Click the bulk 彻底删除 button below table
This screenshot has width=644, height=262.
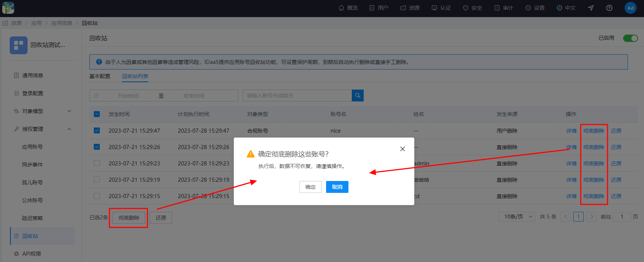tap(129, 218)
